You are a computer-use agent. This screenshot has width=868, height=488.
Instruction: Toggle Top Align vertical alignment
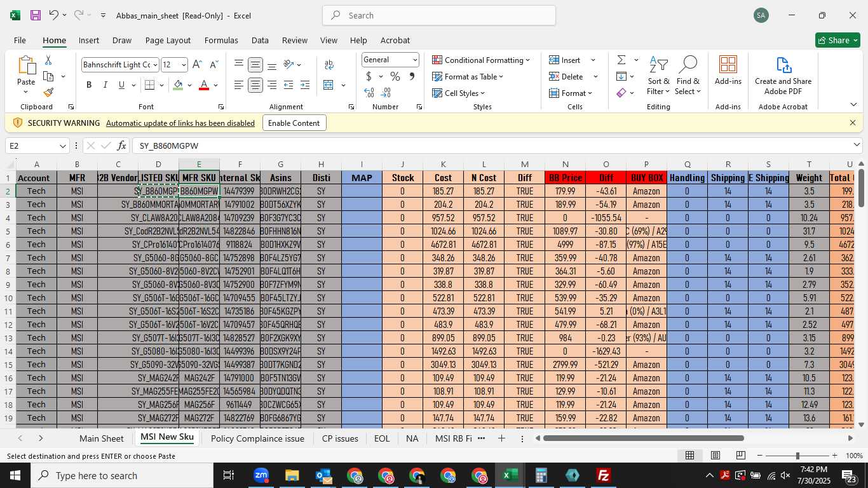click(239, 64)
